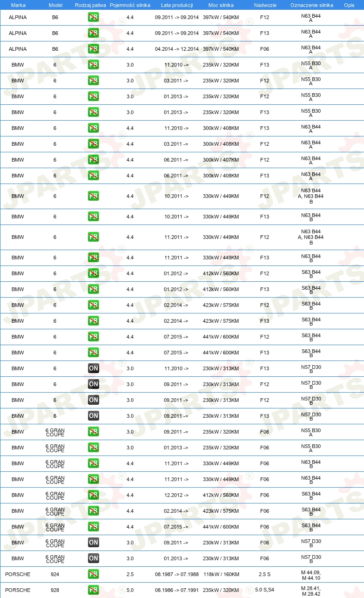Click the PB icon for 6 Gran Coupe 12.2012 412kW
The height and width of the screenshot is (598, 364).
(94, 496)
